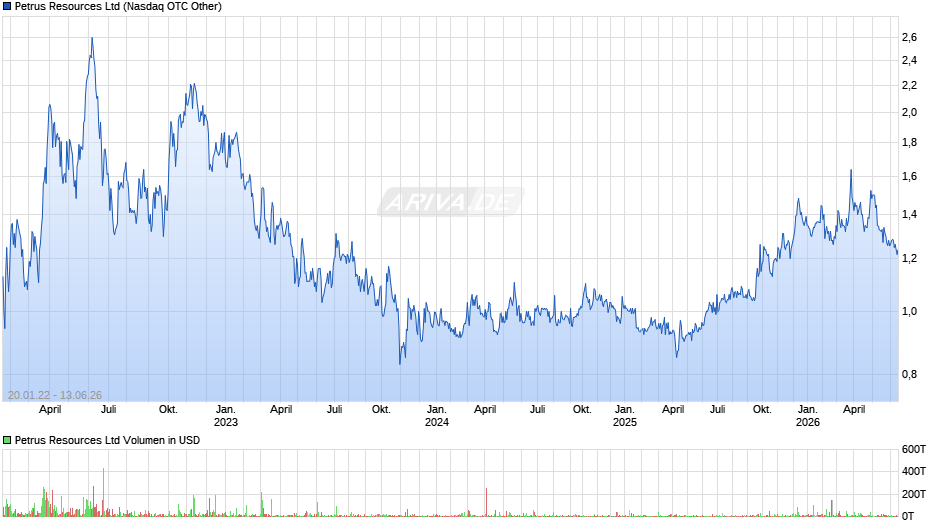
Task: Click the 'Okt.' label just before Jan. 2025
Action: pyautogui.click(x=582, y=410)
